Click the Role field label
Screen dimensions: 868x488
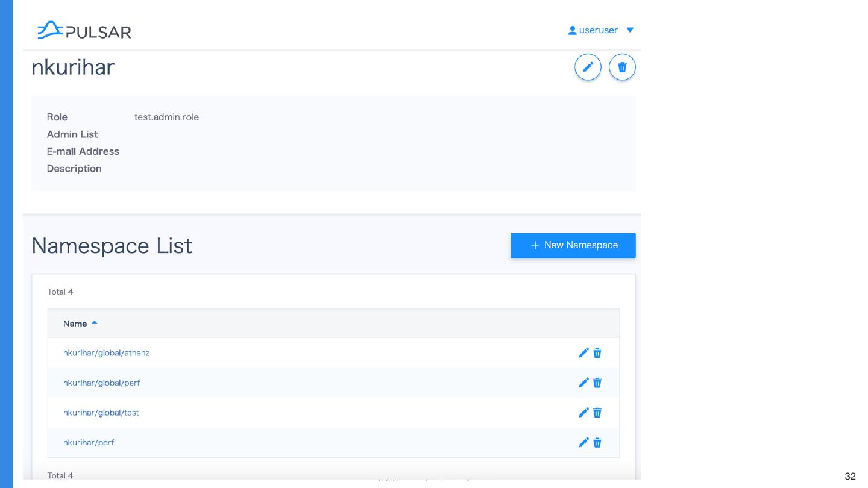(x=57, y=117)
